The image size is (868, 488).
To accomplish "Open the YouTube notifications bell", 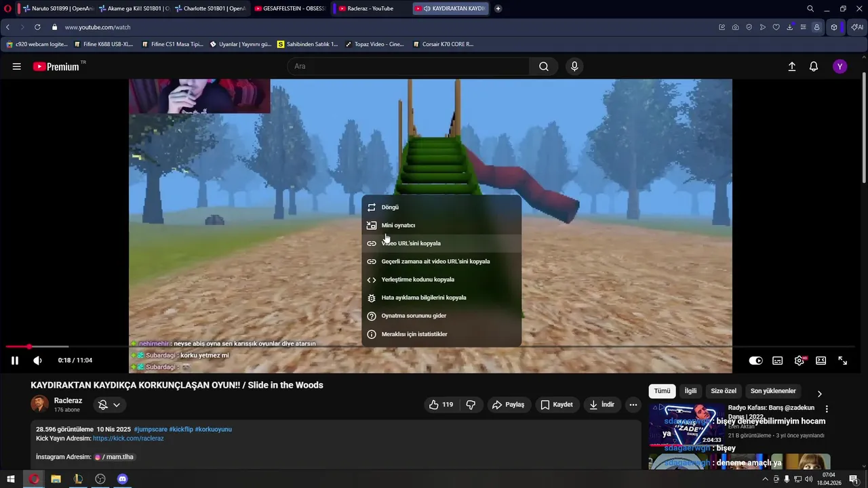I will coord(814,66).
